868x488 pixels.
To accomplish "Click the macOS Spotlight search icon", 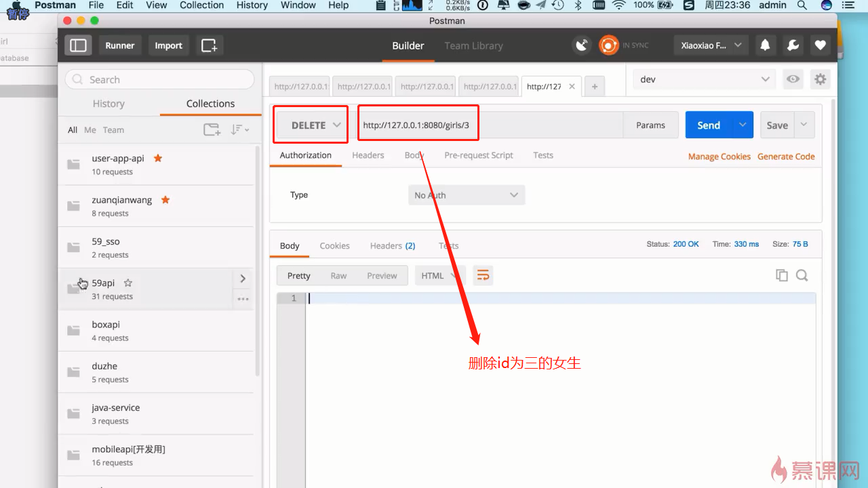I will pos(802,5).
